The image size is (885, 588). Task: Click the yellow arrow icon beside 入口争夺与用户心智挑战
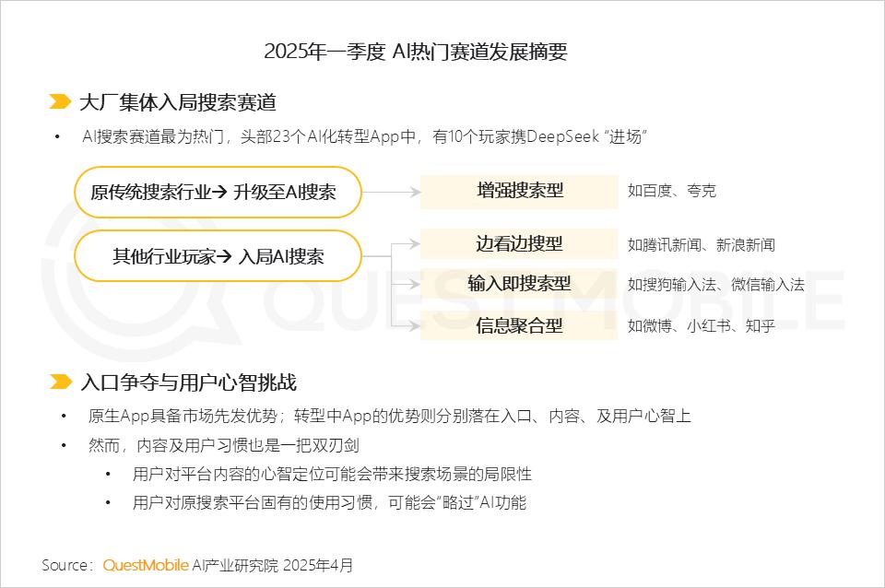[60, 382]
